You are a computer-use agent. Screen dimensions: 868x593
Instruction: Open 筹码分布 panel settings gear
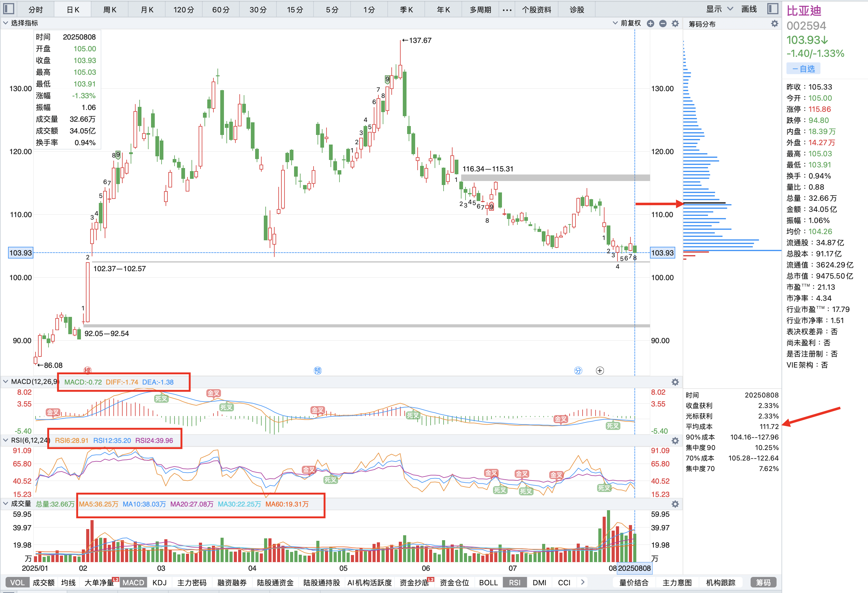coord(774,23)
